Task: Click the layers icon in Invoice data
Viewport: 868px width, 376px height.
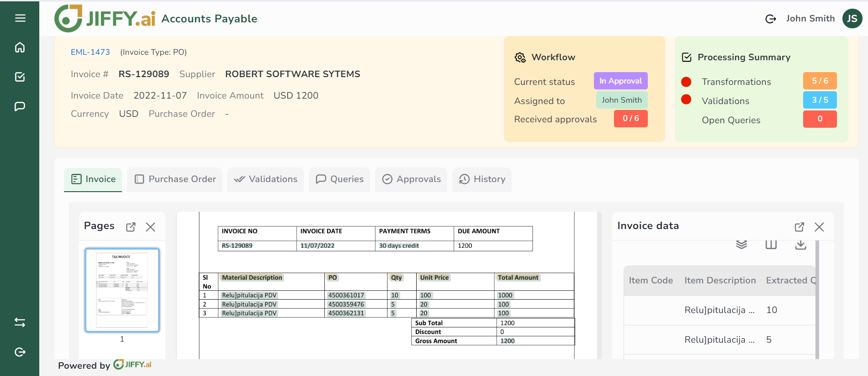Action: (741, 245)
